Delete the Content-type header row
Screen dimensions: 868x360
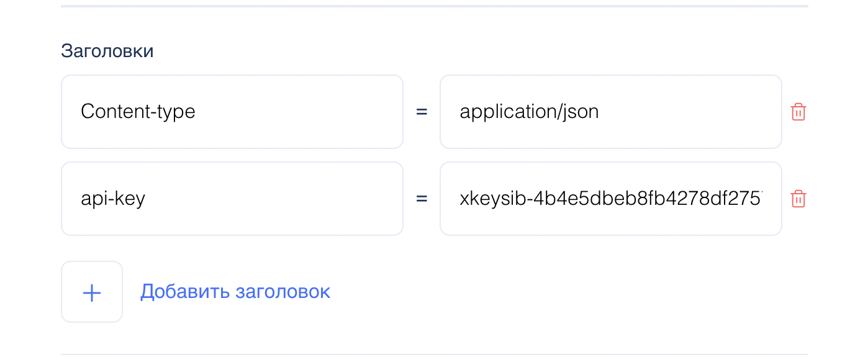[x=798, y=112]
